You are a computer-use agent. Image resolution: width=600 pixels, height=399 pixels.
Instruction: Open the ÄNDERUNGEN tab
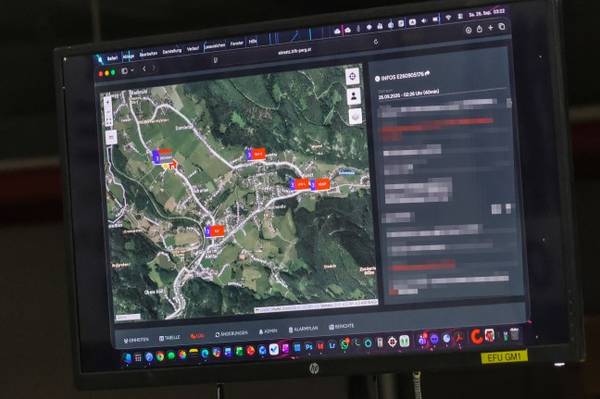point(231,333)
